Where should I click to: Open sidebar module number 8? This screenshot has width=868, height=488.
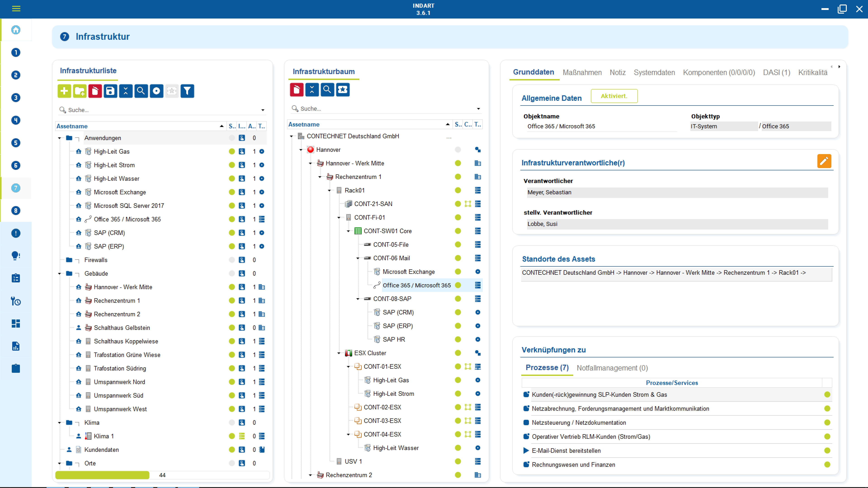16,211
